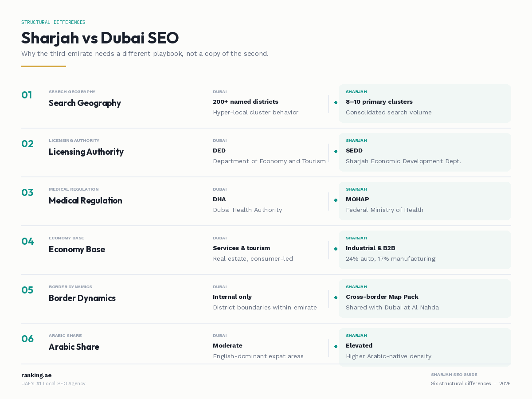Click the teal dot beside Search Geography's Sharjah card
532x399 pixels.
336,103
